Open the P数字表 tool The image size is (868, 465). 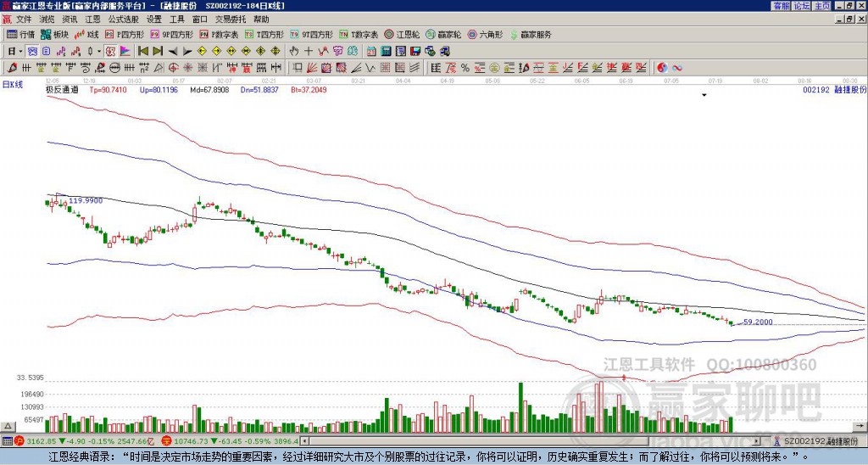[219, 34]
